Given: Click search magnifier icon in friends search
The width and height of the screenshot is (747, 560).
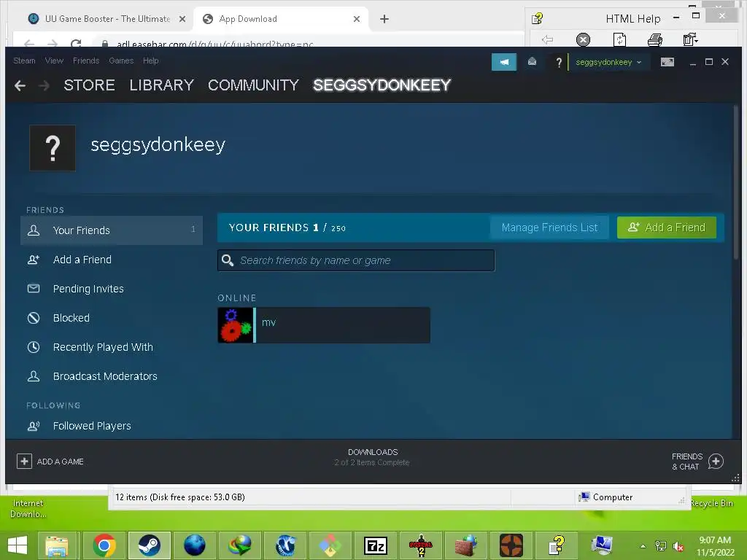Looking at the screenshot, I should coord(228,260).
